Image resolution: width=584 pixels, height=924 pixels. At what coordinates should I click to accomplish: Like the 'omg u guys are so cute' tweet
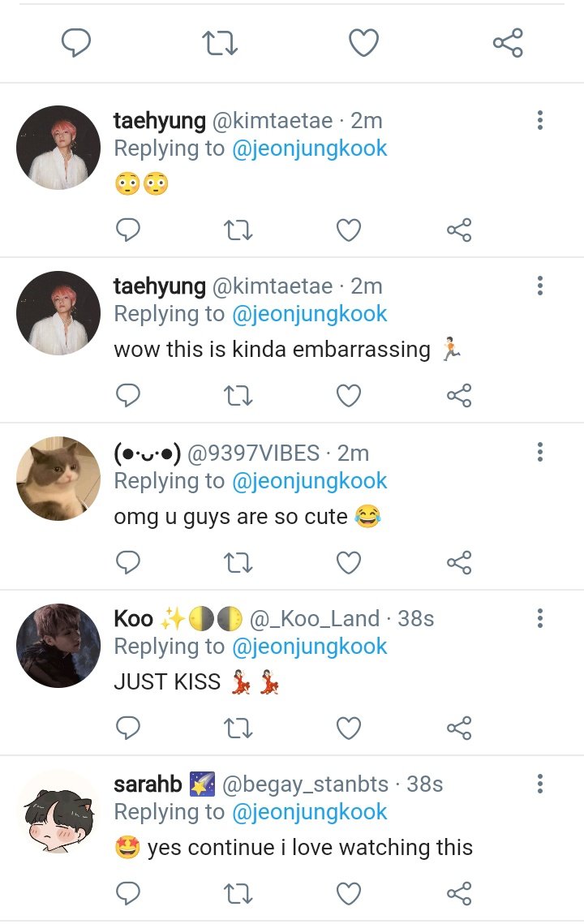coord(348,562)
